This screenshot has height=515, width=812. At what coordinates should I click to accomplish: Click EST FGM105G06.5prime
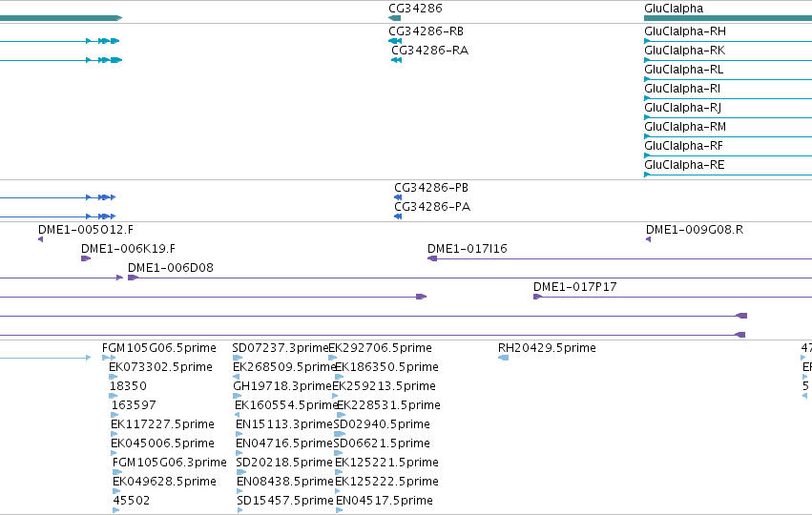[x=159, y=348]
